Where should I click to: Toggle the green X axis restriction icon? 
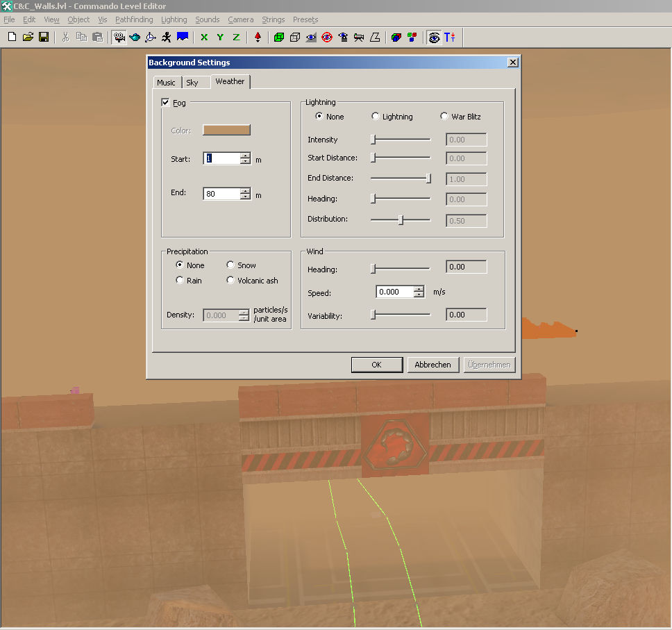coord(204,37)
